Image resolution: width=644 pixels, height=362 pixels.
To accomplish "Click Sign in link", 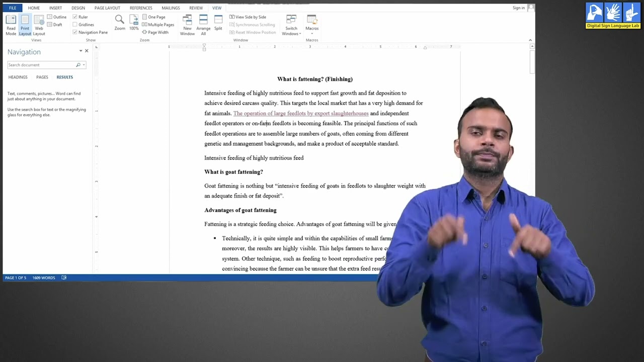I will [518, 8].
